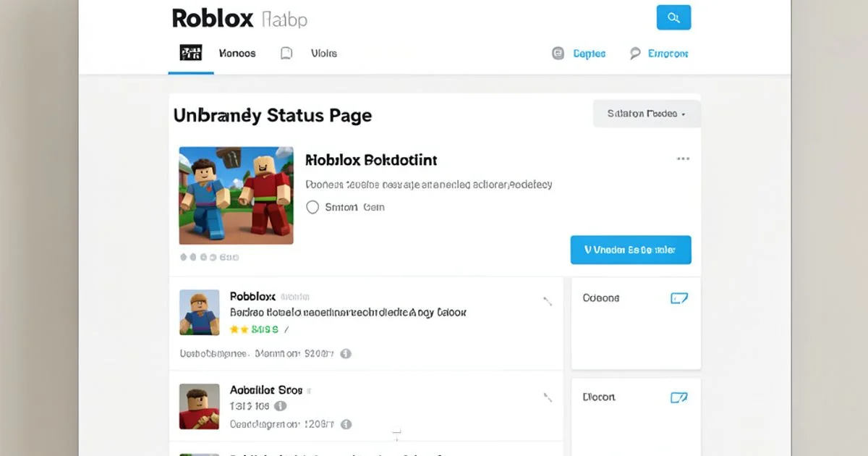Open the blue search icon button
The width and height of the screenshot is (868, 456).
(673, 17)
